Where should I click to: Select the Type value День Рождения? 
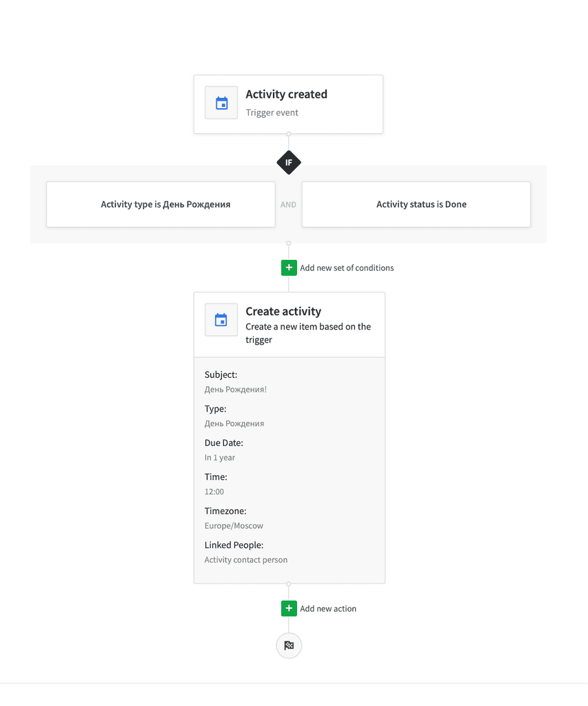(x=234, y=424)
